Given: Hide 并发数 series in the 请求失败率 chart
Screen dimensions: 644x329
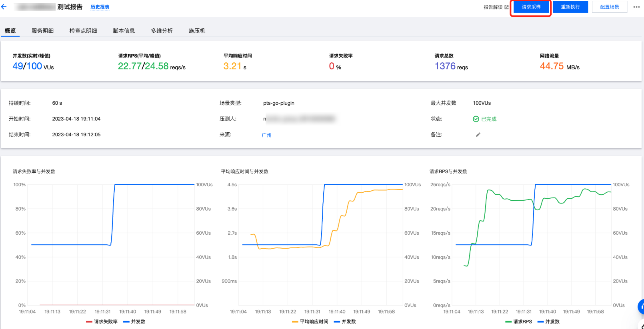Looking at the screenshot, I should click(x=134, y=322).
